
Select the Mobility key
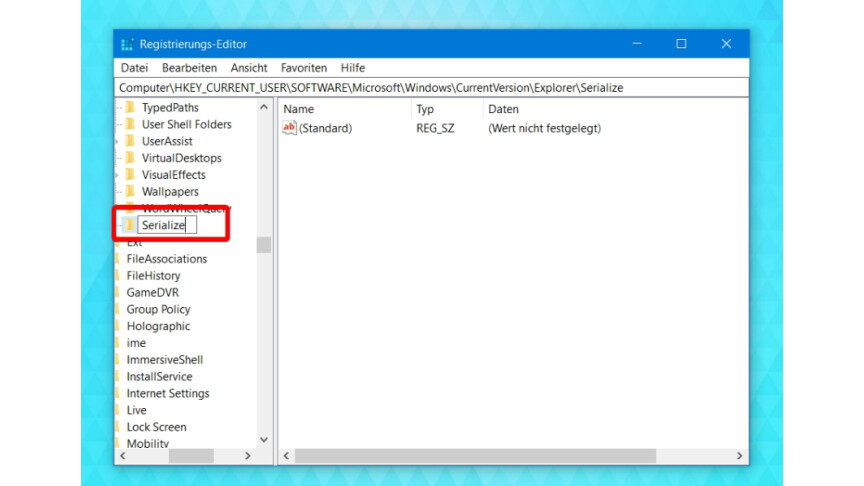click(148, 443)
